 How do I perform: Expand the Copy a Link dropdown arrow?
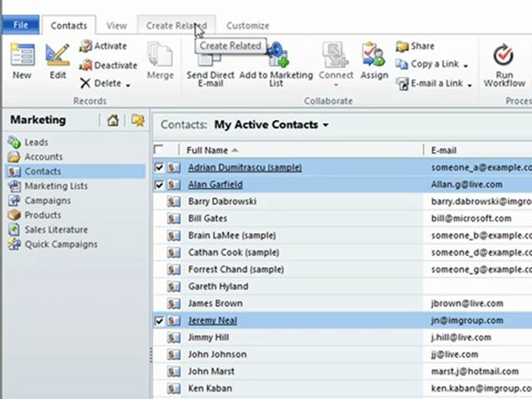tap(465, 65)
